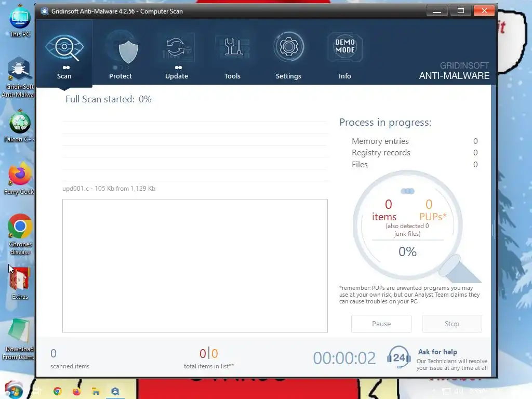Close the Gridinsoft Anti-Malware window

click(x=484, y=11)
